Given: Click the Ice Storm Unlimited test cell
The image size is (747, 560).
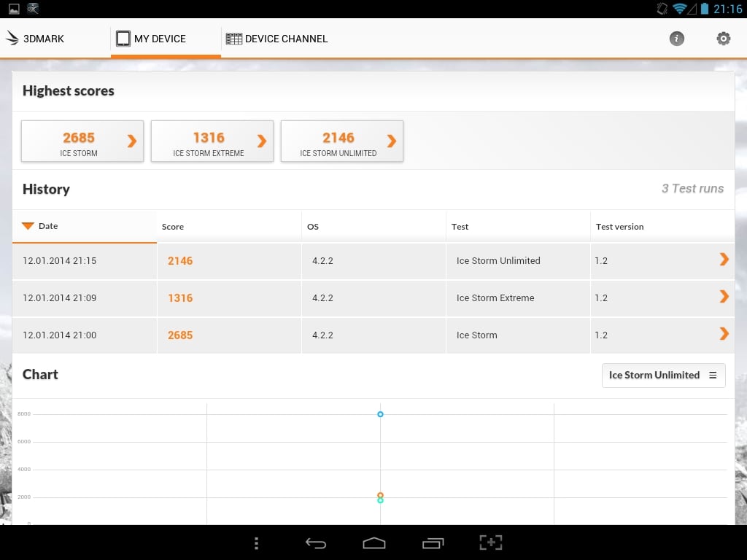Looking at the screenshot, I should coord(518,261).
